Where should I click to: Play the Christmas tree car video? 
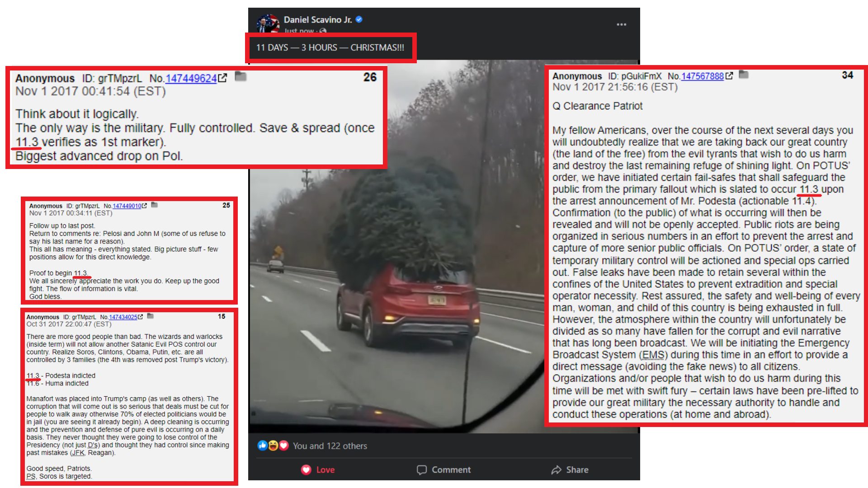coord(444,246)
